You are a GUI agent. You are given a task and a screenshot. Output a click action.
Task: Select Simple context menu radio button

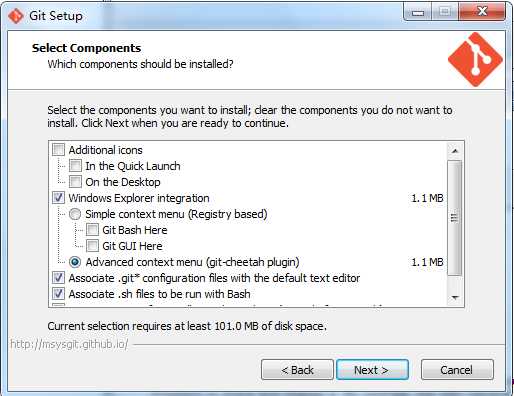(75, 214)
